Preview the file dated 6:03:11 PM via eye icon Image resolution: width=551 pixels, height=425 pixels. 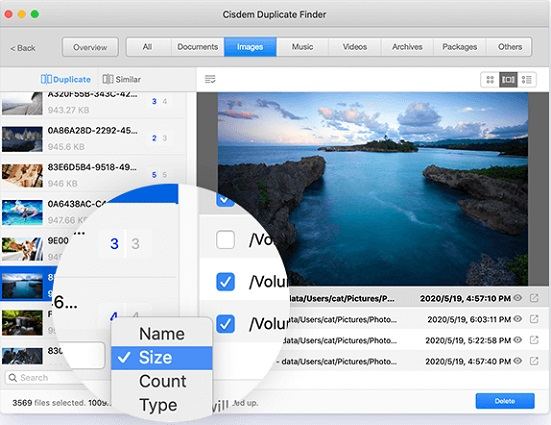point(517,319)
